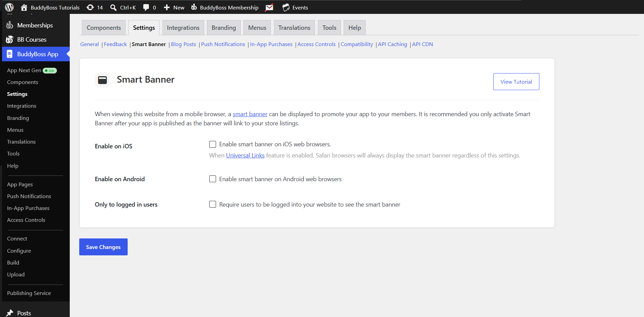Open Access Controls in the sidebar

pyautogui.click(x=26, y=220)
